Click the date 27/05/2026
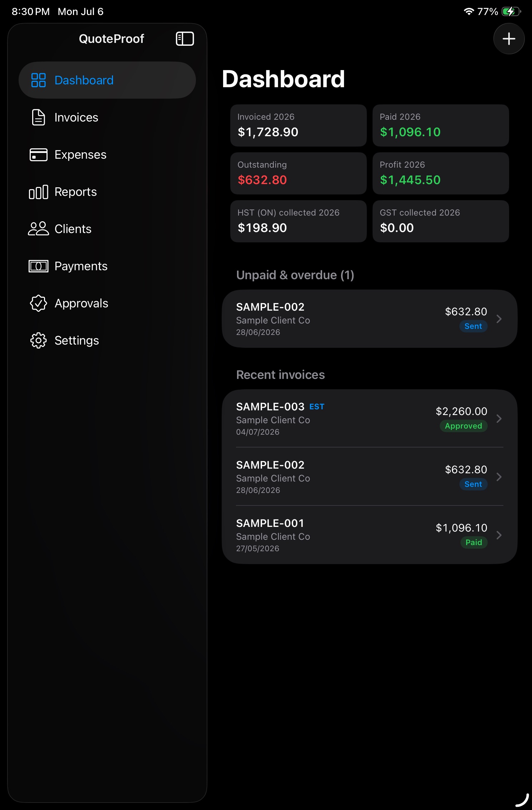 pos(258,549)
